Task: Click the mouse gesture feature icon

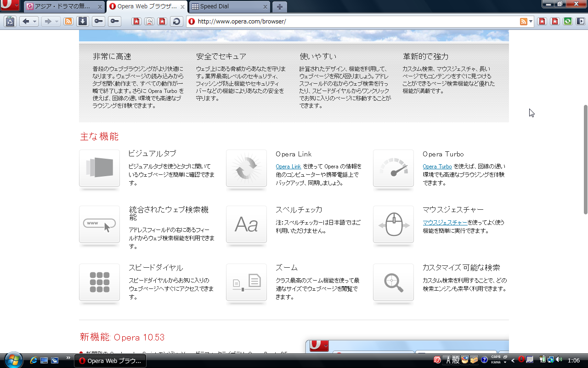Action: click(x=393, y=224)
